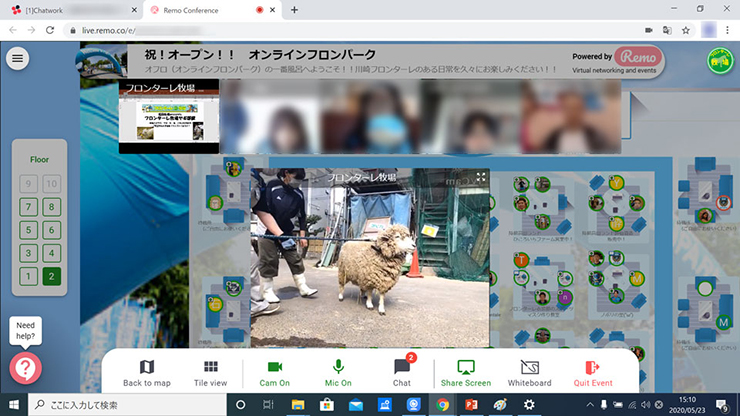Image resolution: width=740 pixels, height=416 pixels.
Task: Reload the page
Action: (50, 30)
